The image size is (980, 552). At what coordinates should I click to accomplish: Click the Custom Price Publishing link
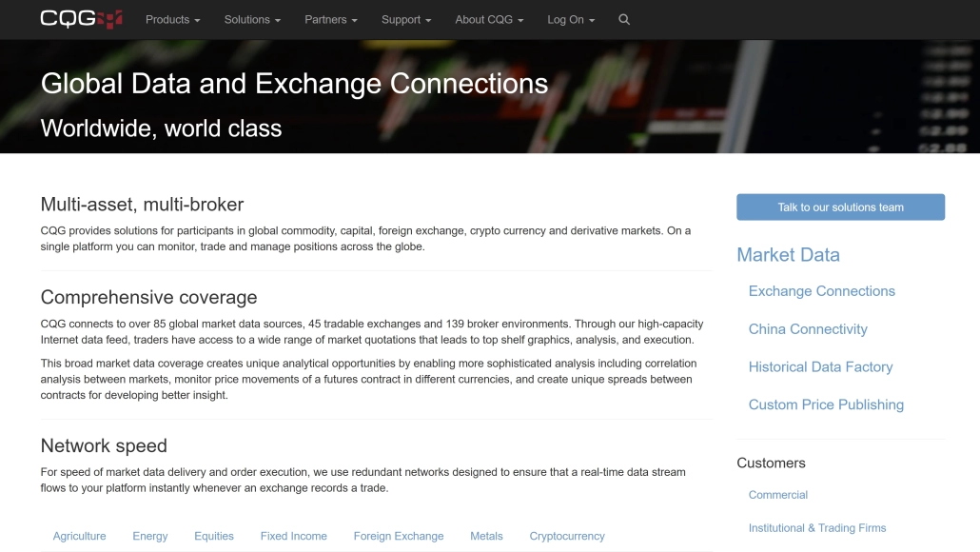pyautogui.click(x=826, y=404)
